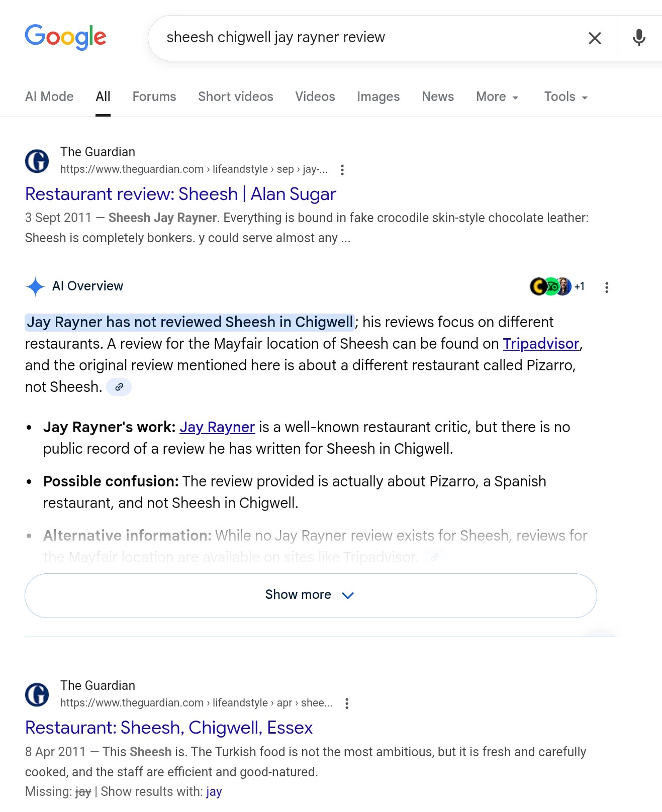Switch to the AI Mode tab

(x=49, y=97)
